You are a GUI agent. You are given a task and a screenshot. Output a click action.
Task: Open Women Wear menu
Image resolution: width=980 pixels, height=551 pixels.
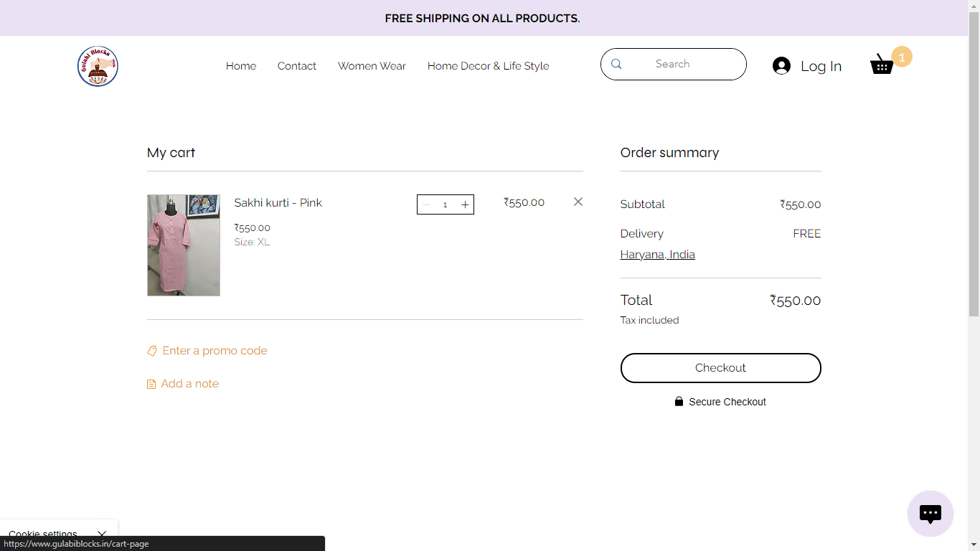click(372, 66)
